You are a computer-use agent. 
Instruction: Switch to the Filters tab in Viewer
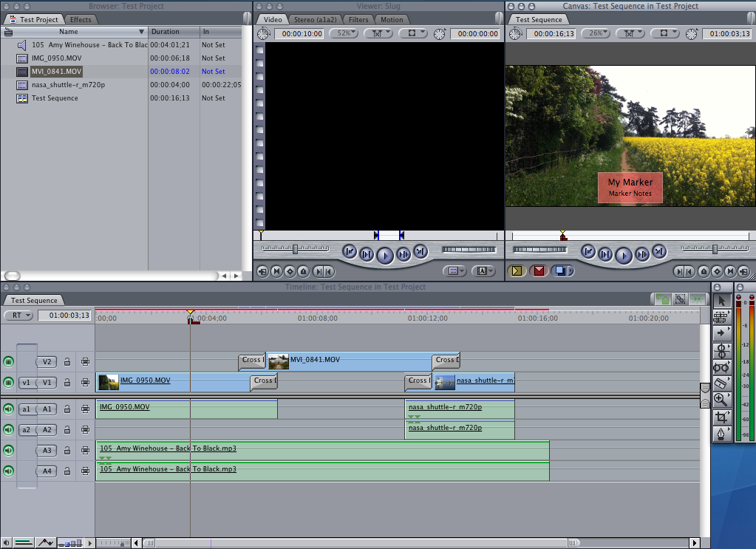coord(358,19)
